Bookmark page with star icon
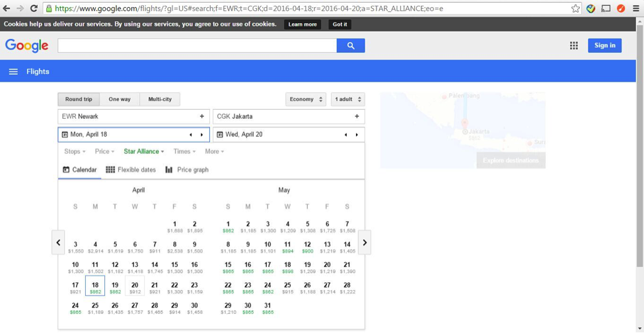 (x=575, y=8)
